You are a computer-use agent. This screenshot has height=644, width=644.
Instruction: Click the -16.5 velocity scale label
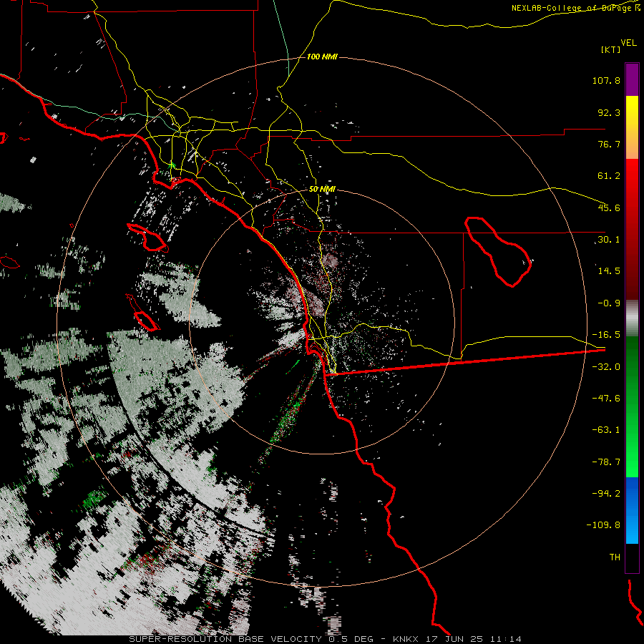[x=606, y=335]
